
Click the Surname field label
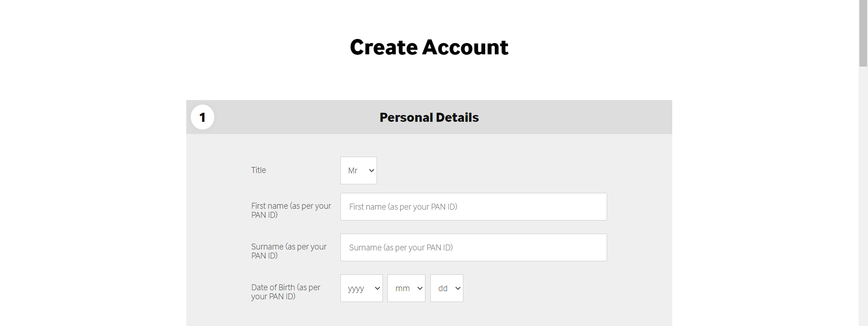click(x=288, y=251)
